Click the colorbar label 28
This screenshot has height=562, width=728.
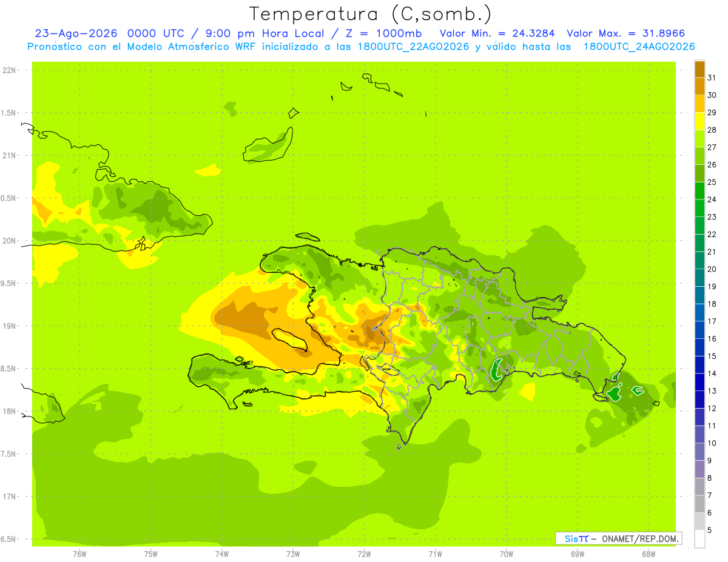click(712, 130)
